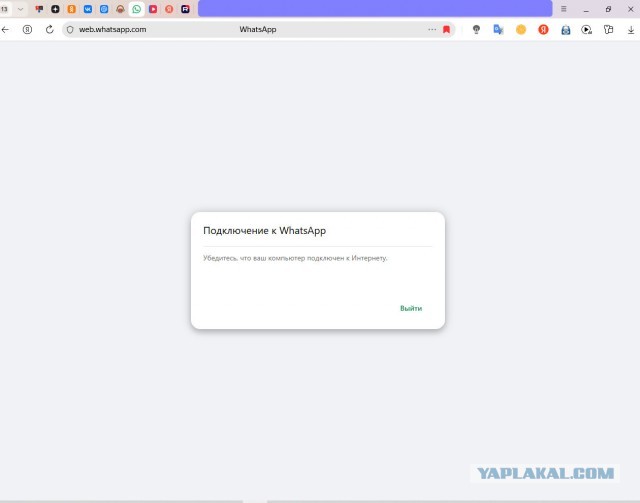Close the browser window
The image size is (640, 503).
(631, 9)
